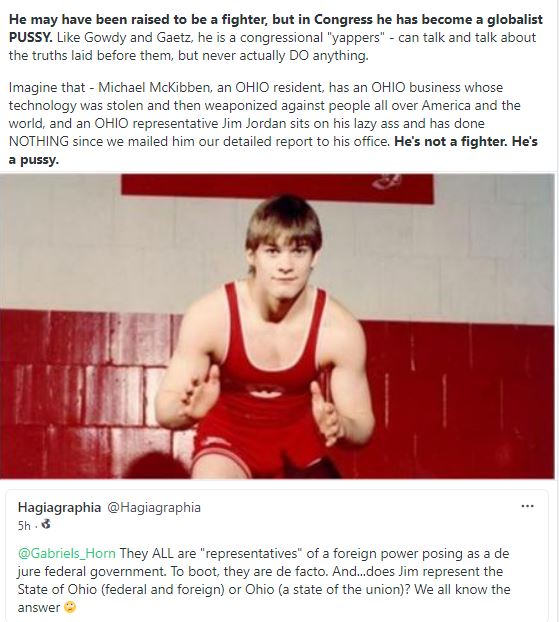
Task: Click the globe visibility icon beside 5h
Action: (x=46, y=524)
